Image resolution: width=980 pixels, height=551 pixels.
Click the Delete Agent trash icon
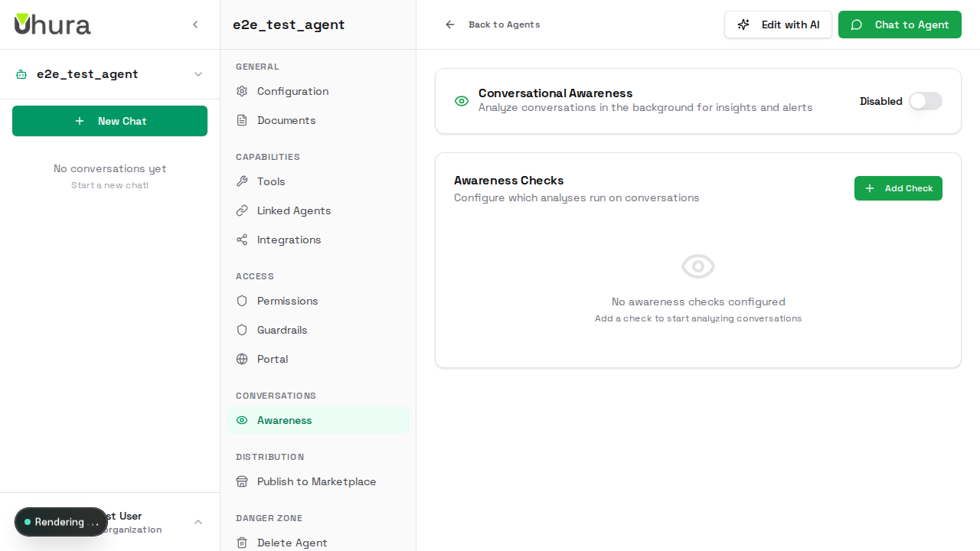241,543
